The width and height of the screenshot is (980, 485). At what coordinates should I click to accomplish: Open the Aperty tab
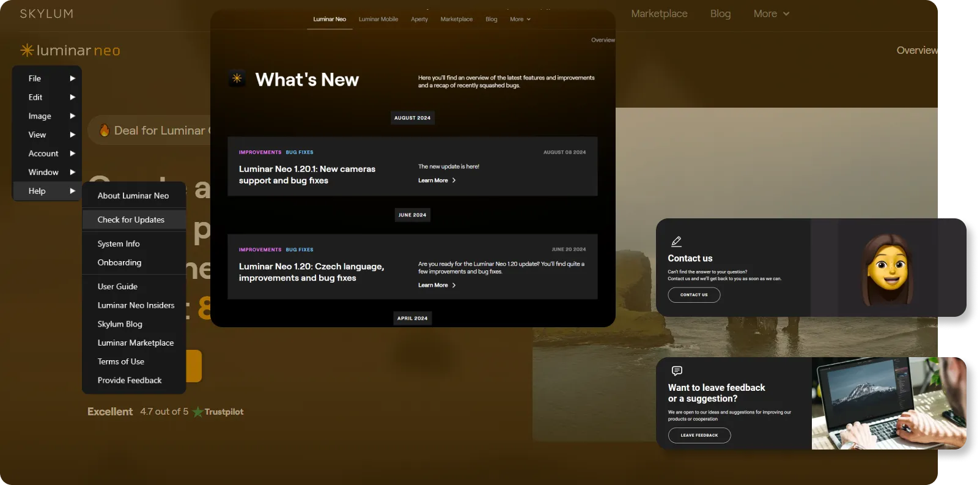pyautogui.click(x=419, y=19)
